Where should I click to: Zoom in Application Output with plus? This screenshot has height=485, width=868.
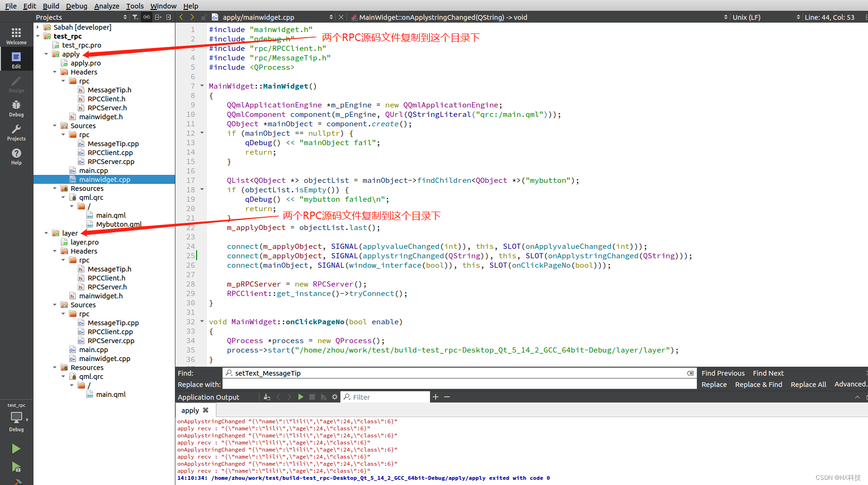click(x=436, y=397)
